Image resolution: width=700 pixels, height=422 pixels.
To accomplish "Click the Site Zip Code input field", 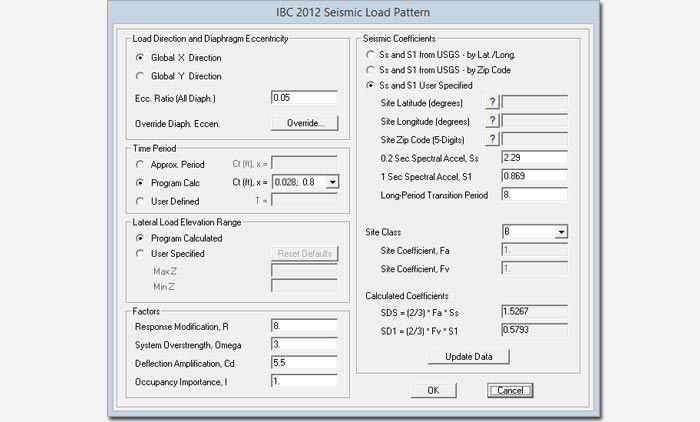I will 535,139.
